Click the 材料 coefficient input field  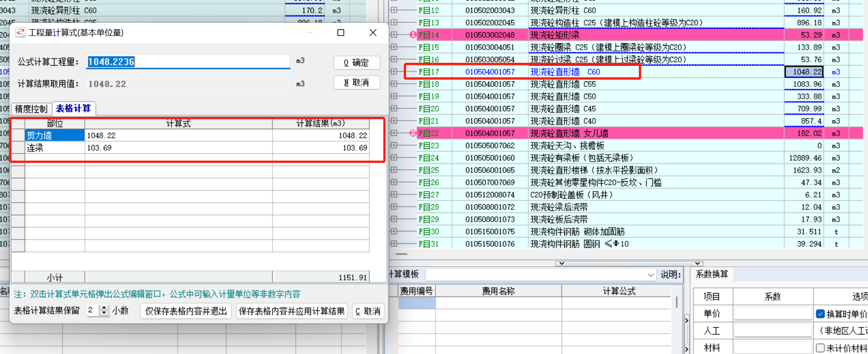click(773, 348)
